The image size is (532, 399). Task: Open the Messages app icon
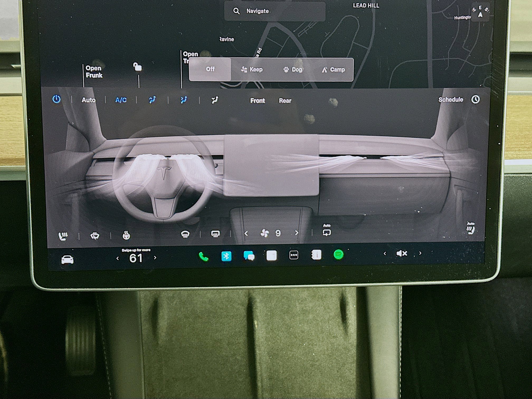pos(249,255)
